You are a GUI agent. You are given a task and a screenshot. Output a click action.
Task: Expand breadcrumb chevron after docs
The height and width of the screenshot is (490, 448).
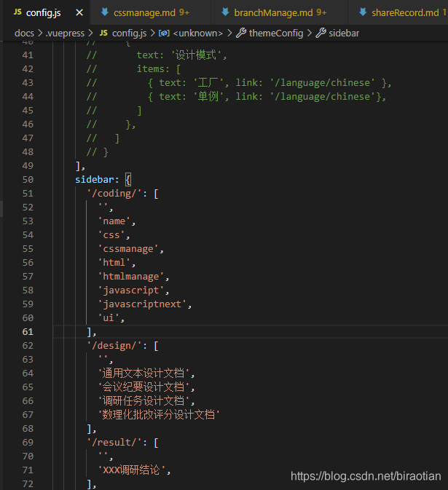coord(40,33)
